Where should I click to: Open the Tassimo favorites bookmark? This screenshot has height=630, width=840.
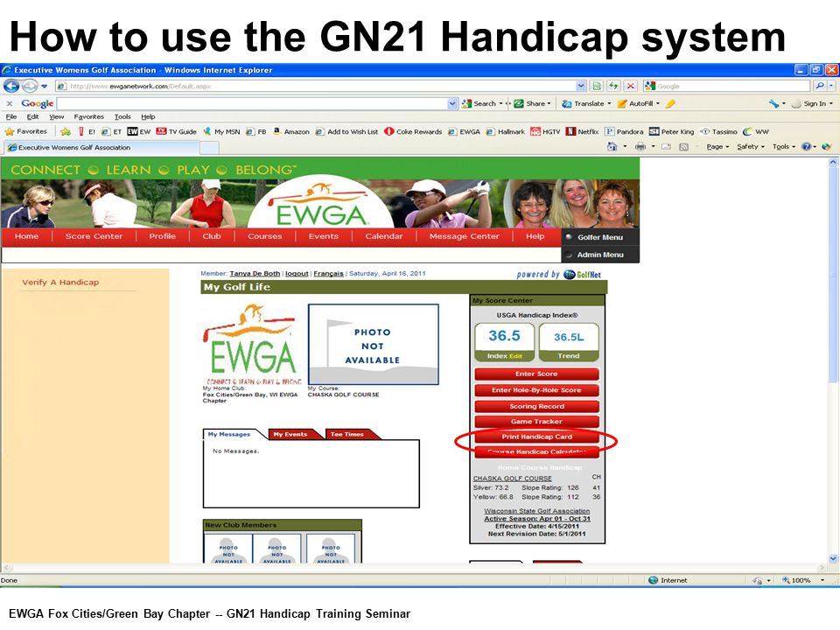719,131
